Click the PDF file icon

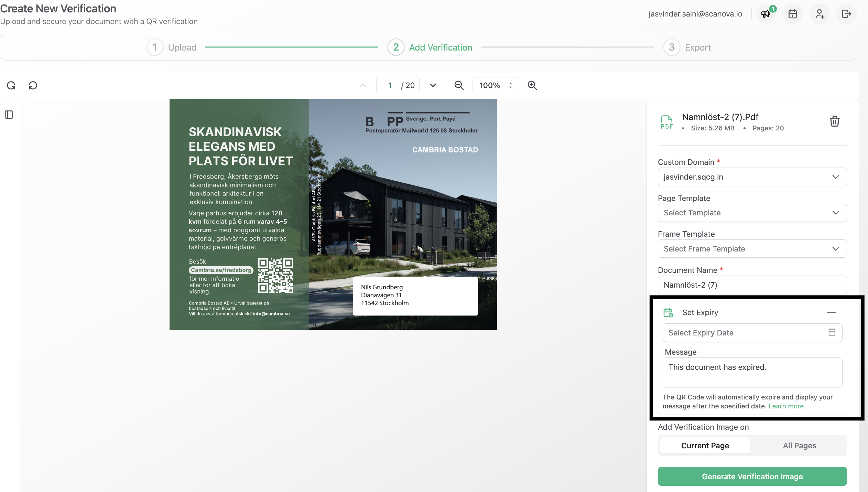[667, 122]
